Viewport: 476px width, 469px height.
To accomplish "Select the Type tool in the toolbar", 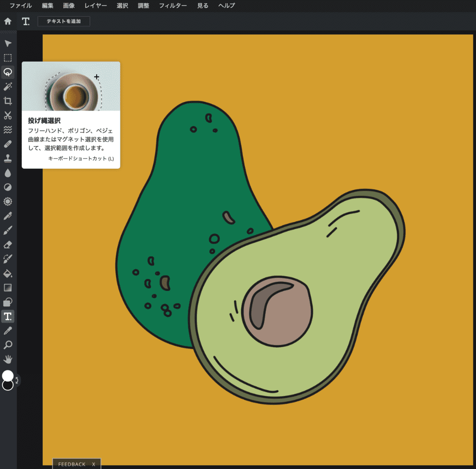I will (x=7, y=316).
